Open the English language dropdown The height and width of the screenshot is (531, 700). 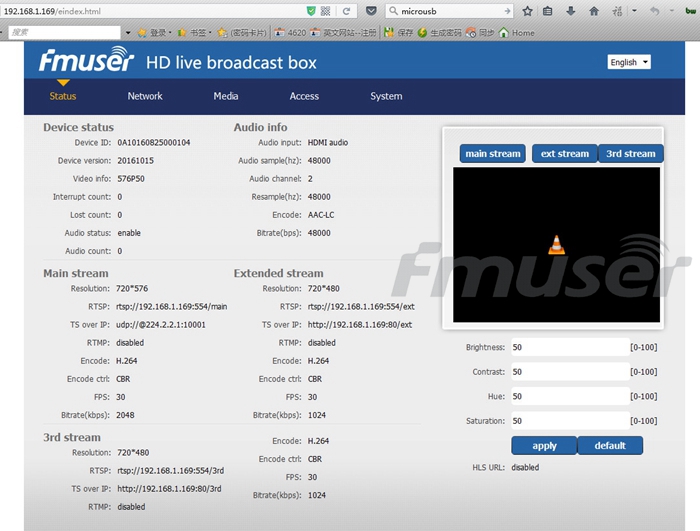point(629,62)
